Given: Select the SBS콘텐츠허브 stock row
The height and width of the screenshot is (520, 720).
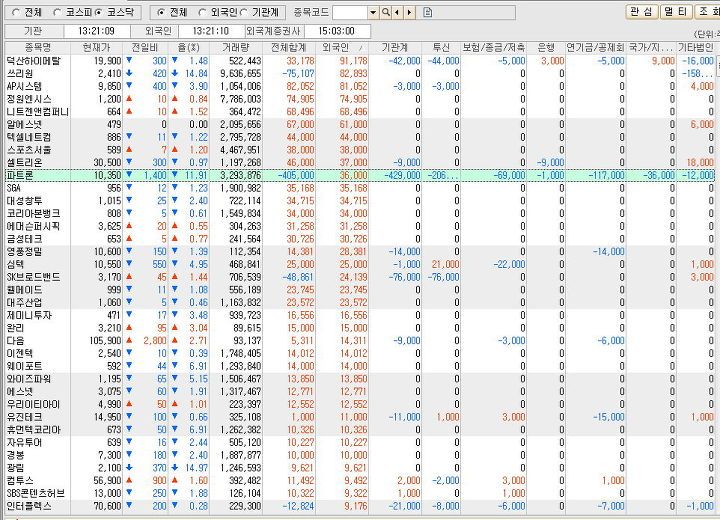Looking at the screenshot, I should pos(360,493).
